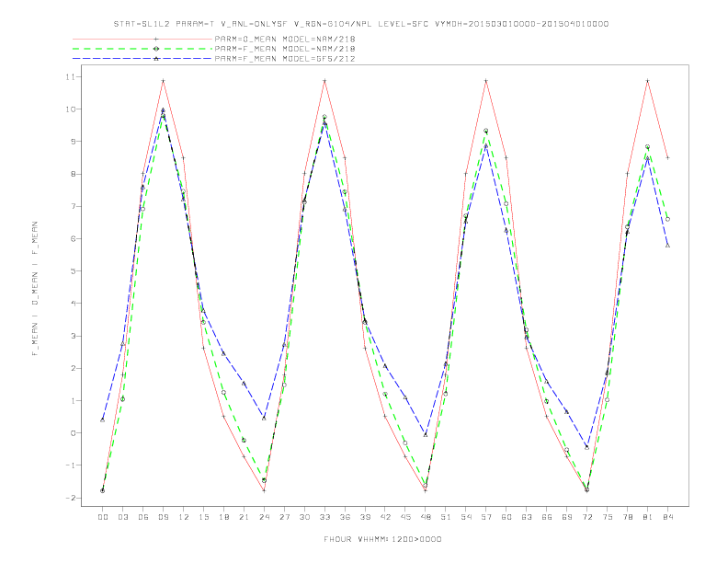Click the x-axis tick label 48
Viewport: 728px width, 563px height.
click(426, 517)
